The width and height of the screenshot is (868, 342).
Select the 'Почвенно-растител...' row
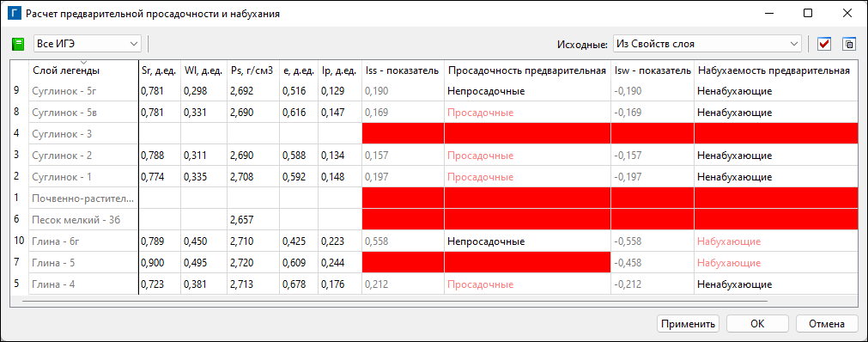click(434, 198)
